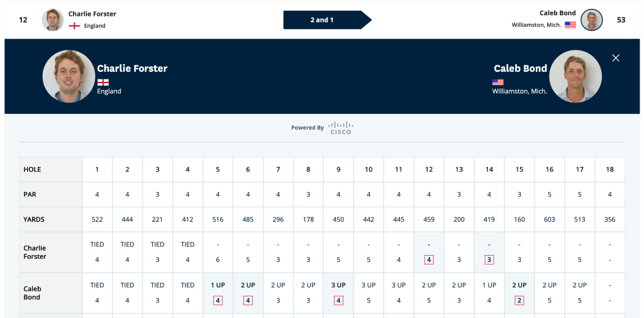The height and width of the screenshot is (318, 644).
Task: Open Charlie Forster's name link in header
Action: tap(92, 14)
